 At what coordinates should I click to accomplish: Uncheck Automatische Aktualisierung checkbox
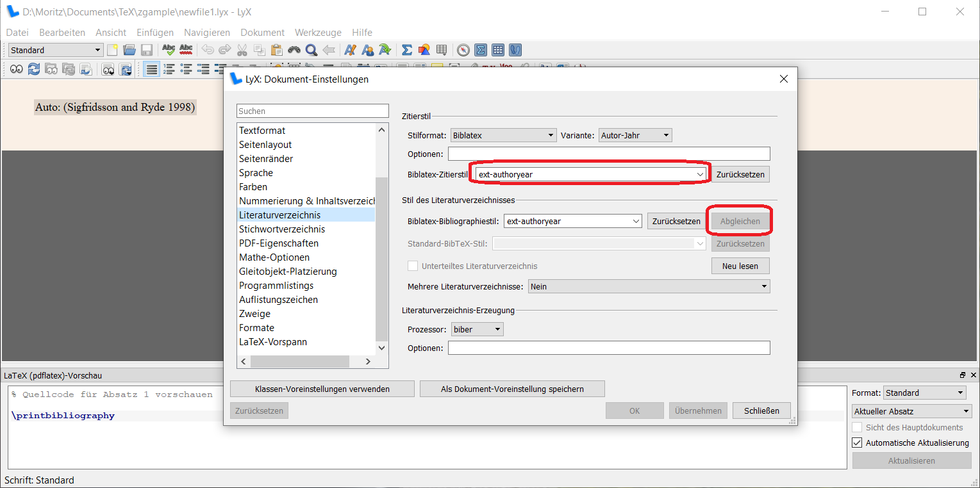pyautogui.click(x=857, y=443)
